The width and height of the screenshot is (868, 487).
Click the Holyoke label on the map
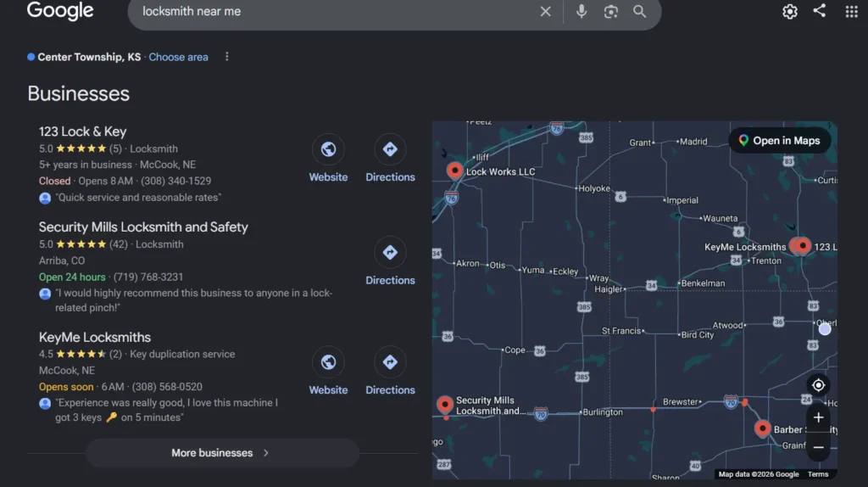click(594, 188)
